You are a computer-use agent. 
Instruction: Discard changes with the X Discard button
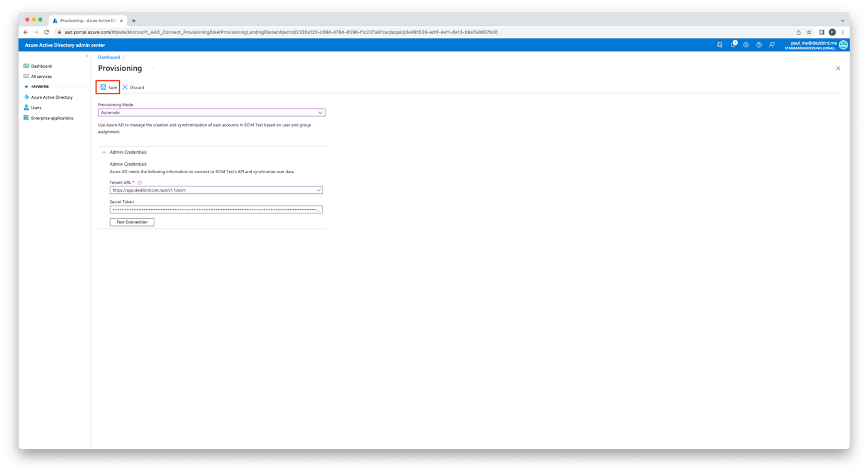(x=133, y=87)
